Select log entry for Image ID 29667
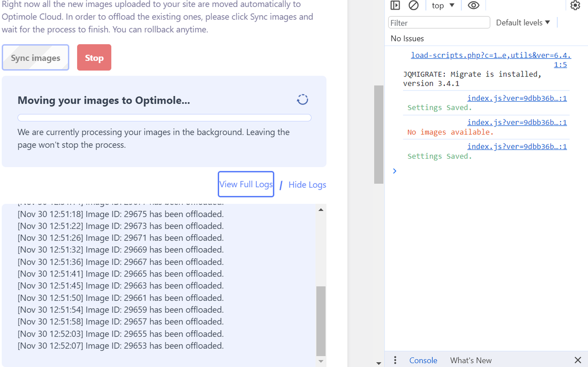Image resolution: width=588 pixels, height=367 pixels. tap(121, 262)
